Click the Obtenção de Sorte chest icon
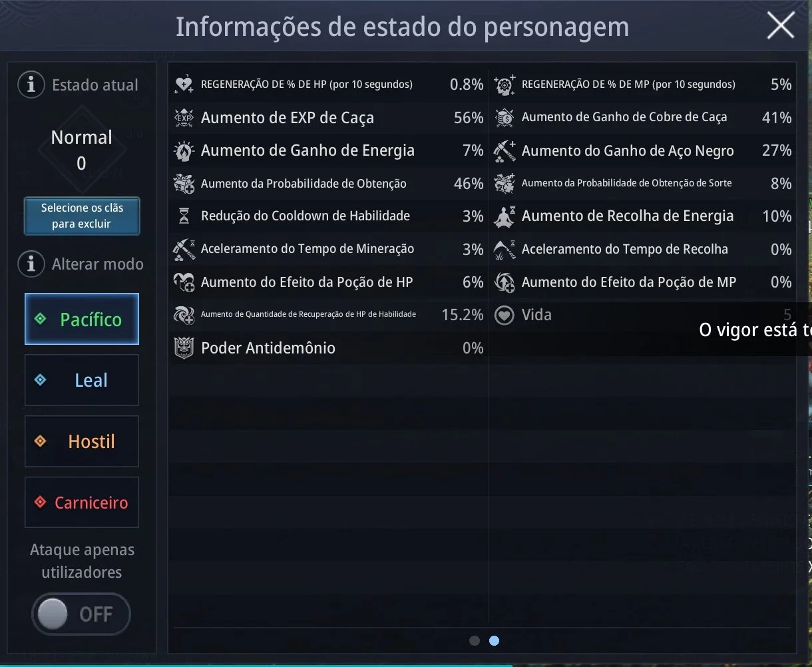This screenshot has height=667, width=812. point(505,184)
